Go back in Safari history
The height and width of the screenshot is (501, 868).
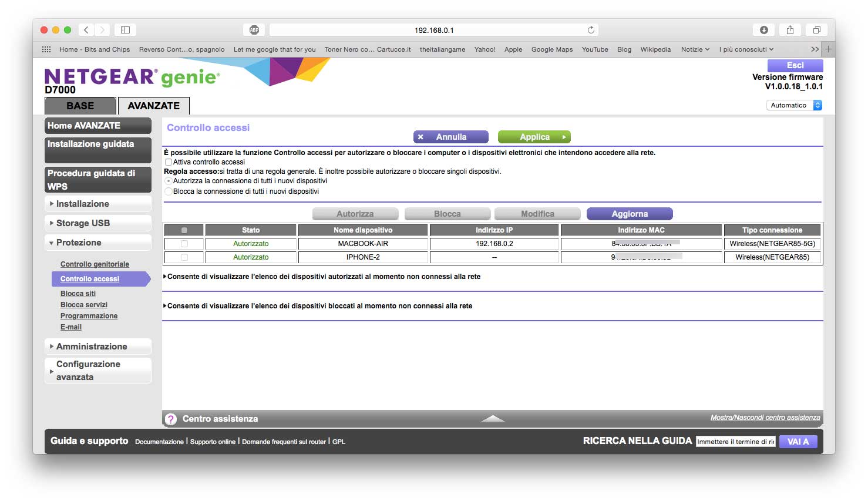(86, 30)
